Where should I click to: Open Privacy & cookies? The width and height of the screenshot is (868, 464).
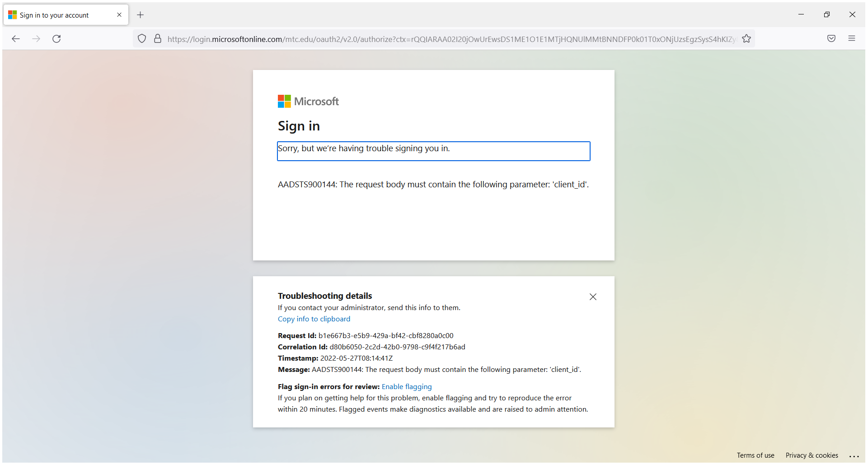coord(812,455)
